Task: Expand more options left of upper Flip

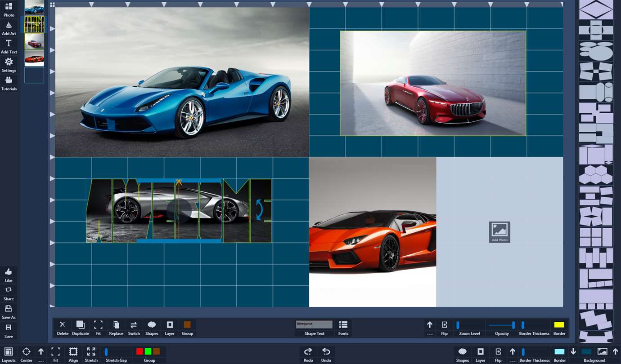Action: point(430,328)
